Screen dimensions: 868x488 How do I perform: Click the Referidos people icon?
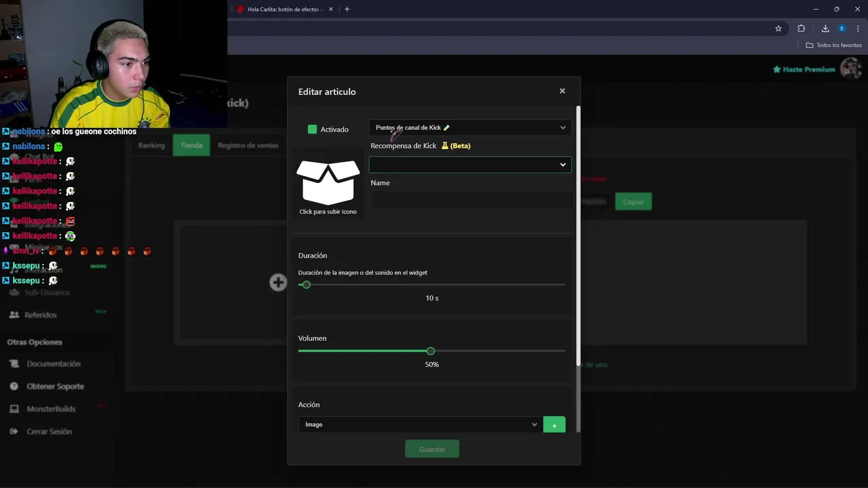tap(14, 315)
